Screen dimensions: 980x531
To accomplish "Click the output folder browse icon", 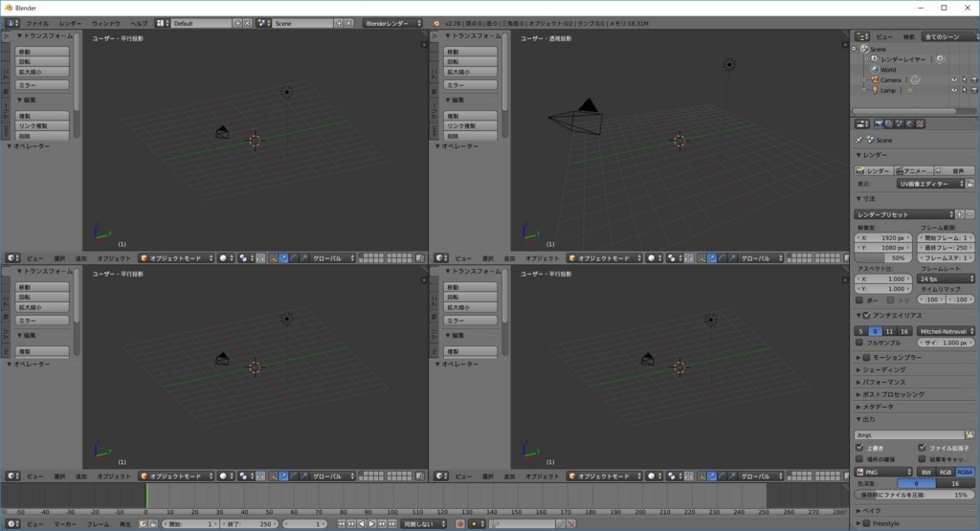I will click(969, 434).
